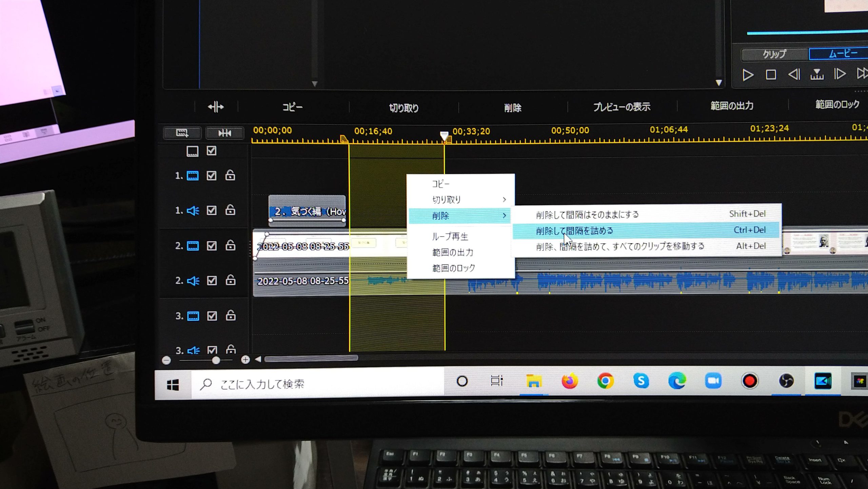Zoom in timeline with plus icon
This screenshot has height=489, width=868.
tap(245, 360)
